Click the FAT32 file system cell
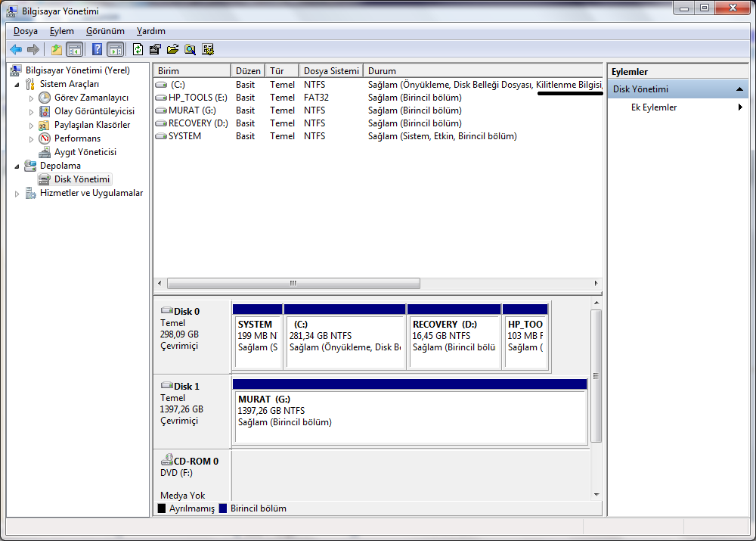The height and width of the screenshot is (541, 756). [x=316, y=98]
